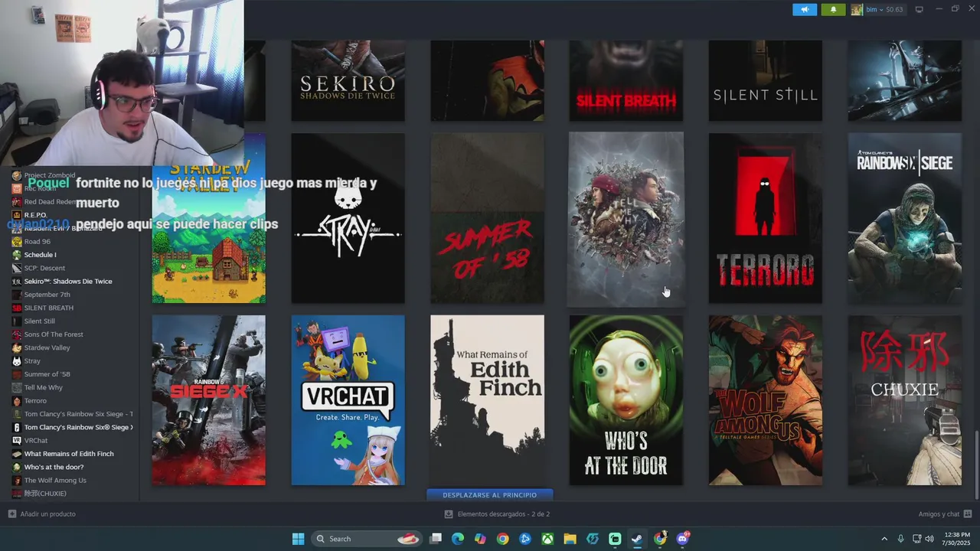This screenshot has height=551, width=980.
Task: Select Sons Of The Forest sidebar entry
Action: (x=54, y=334)
